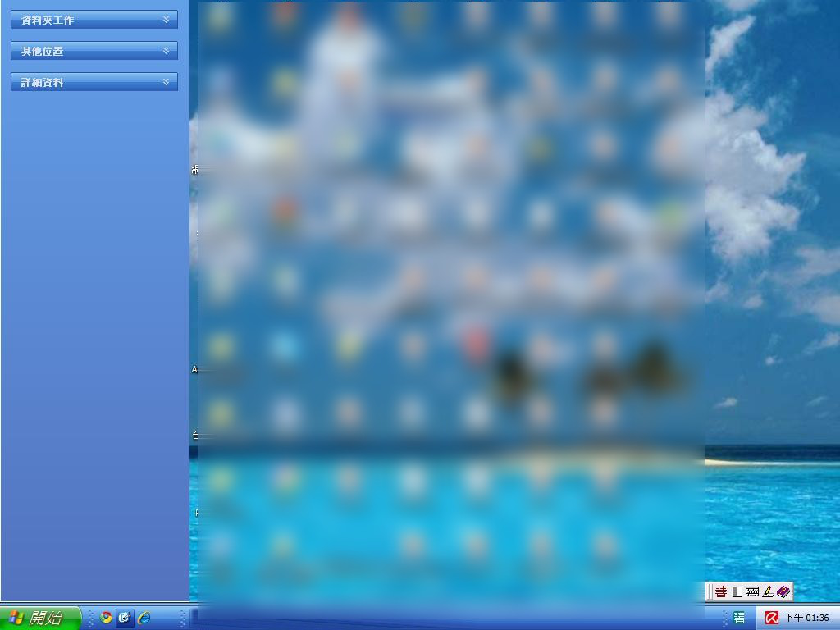The image size is (840, 630).
Task: Click the Show Desktop quick launch icon
Action: click(125, 618)
